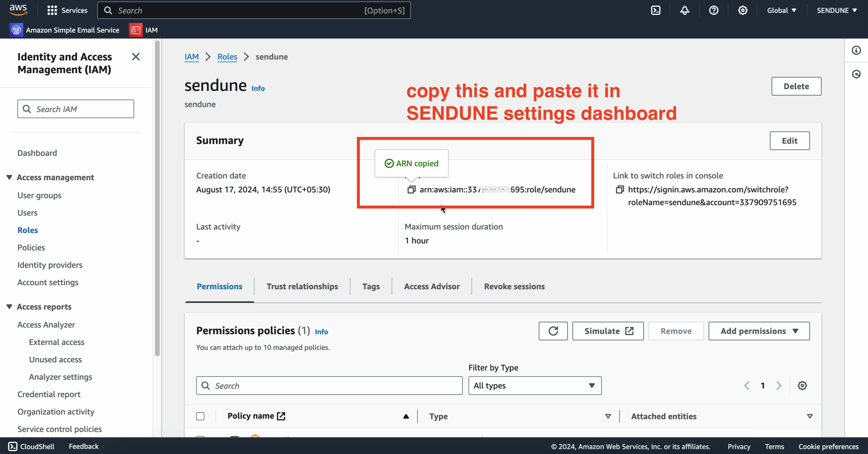Close the IAM navigation panel
Viewport: 868px width, 454px height.
point(136,56)
